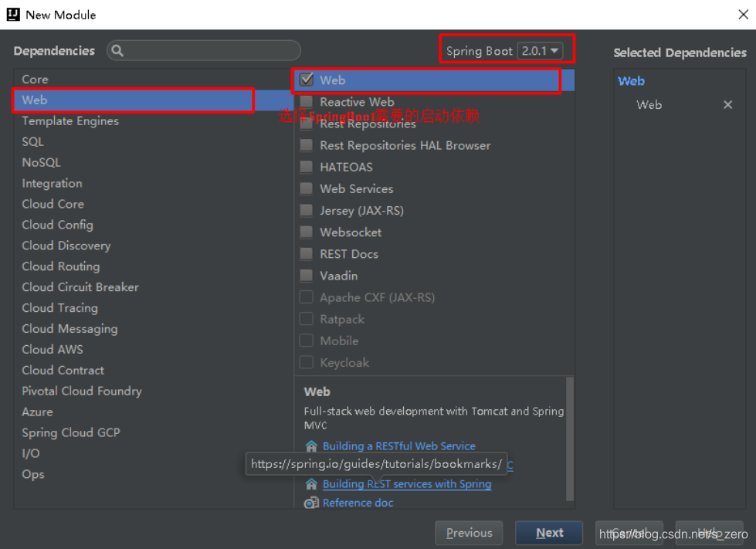
Task: Choose the I/O category
Action: pos(154,452)
